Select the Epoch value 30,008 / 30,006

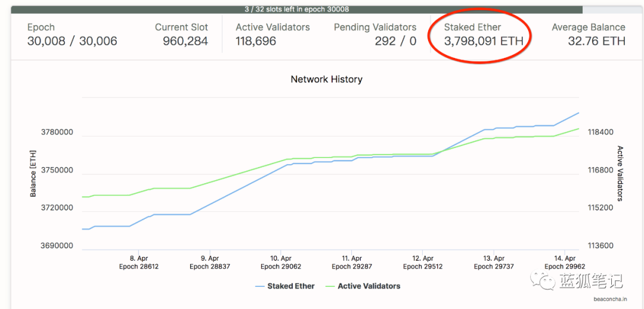[x=72, y=41]
